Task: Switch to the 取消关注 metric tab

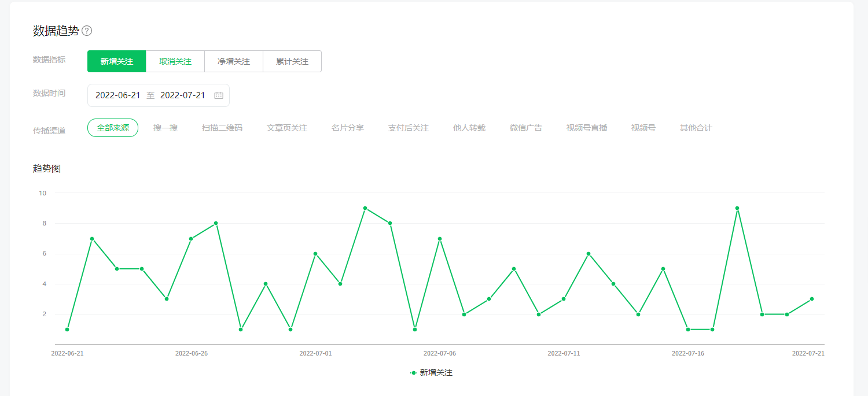Action: click(175, 61)
